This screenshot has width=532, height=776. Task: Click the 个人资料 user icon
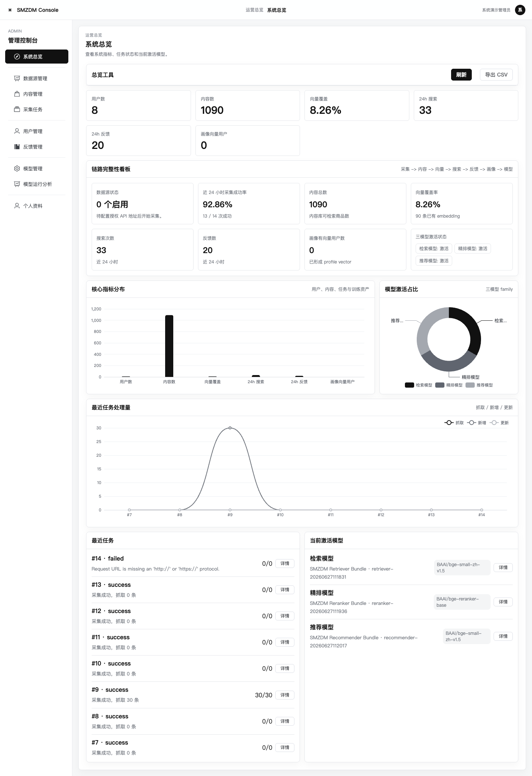point(17,206)
